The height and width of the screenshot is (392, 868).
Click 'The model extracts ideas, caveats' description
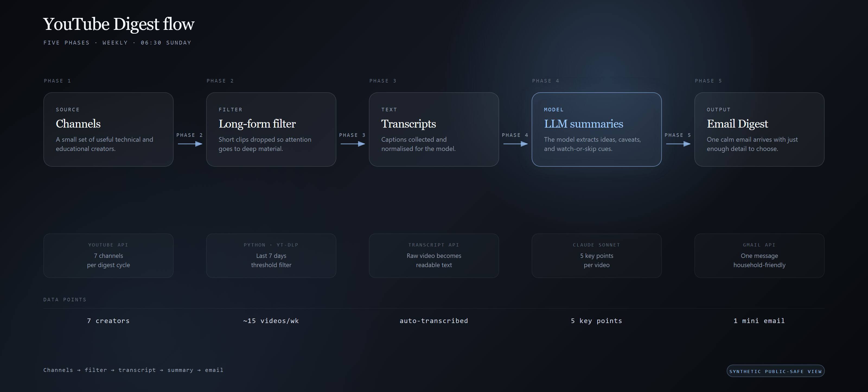click(592, 144)
